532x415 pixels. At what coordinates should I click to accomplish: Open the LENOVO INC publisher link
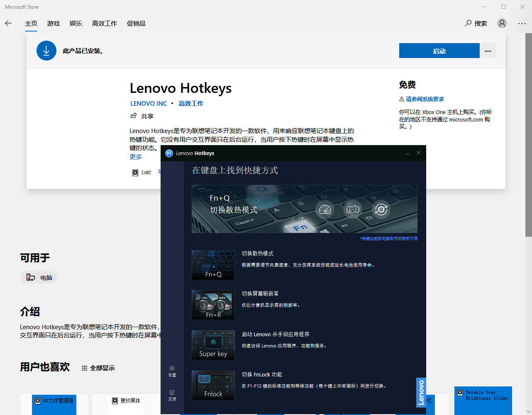(149, 104)
